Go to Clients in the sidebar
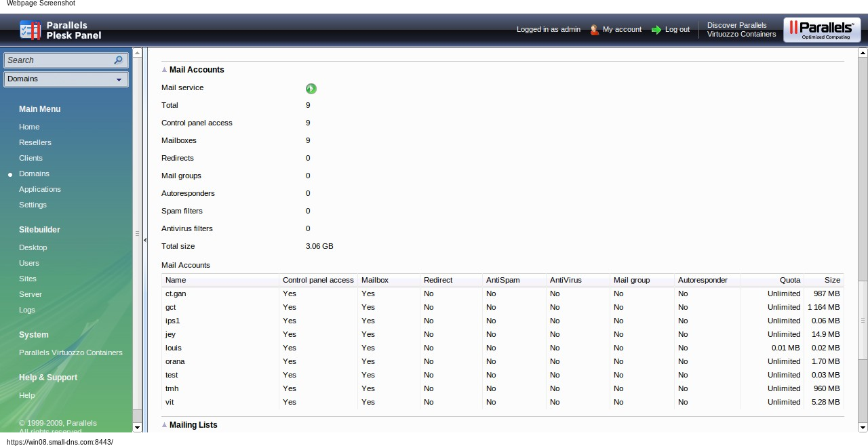The width and height of the screenshot is (868, 446). 31,158
